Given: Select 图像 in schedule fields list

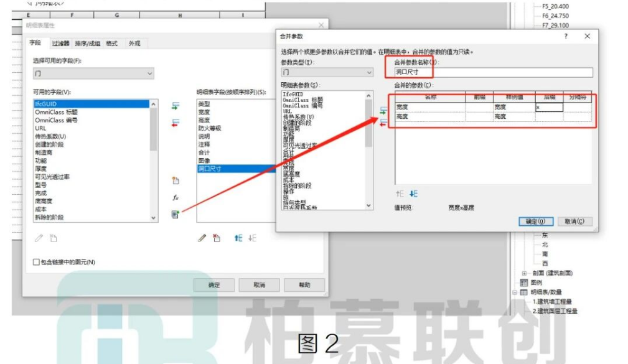Looking at the screenshot, I should coord(204,161).
